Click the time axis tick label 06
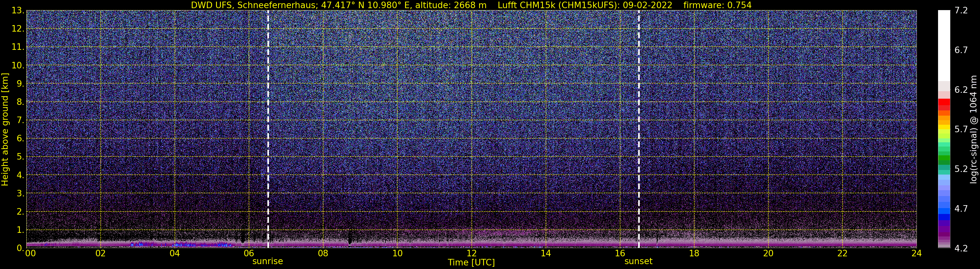The height and width of the screenshot is (269, 980). pyautogui.click(x=249, y=253)
